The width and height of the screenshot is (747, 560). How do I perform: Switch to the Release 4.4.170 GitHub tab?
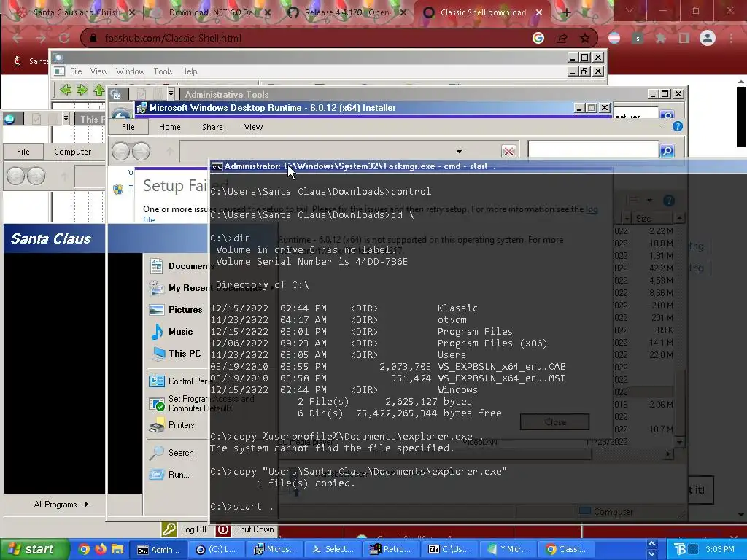348,12
